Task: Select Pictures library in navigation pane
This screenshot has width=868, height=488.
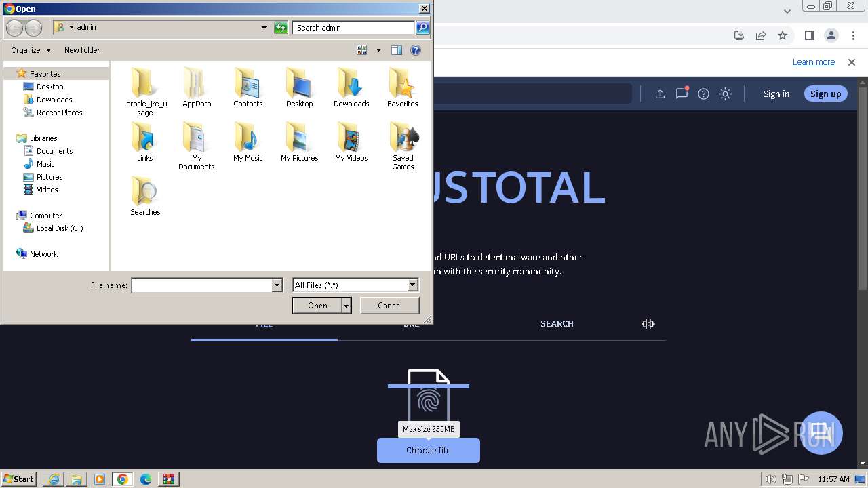Action: pos(50,177)
